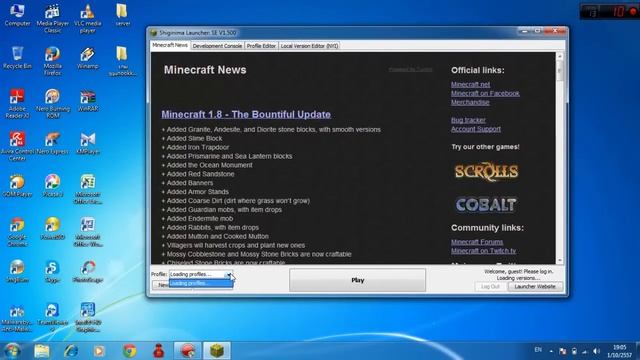Launch KMPlayer desktop shortcut
640x360 pixels.
pos(87,143)
